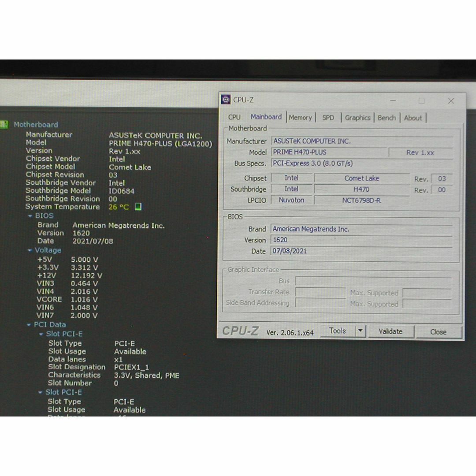
Task: Collapse the Voltage section in Speccy
Action: 30,250
